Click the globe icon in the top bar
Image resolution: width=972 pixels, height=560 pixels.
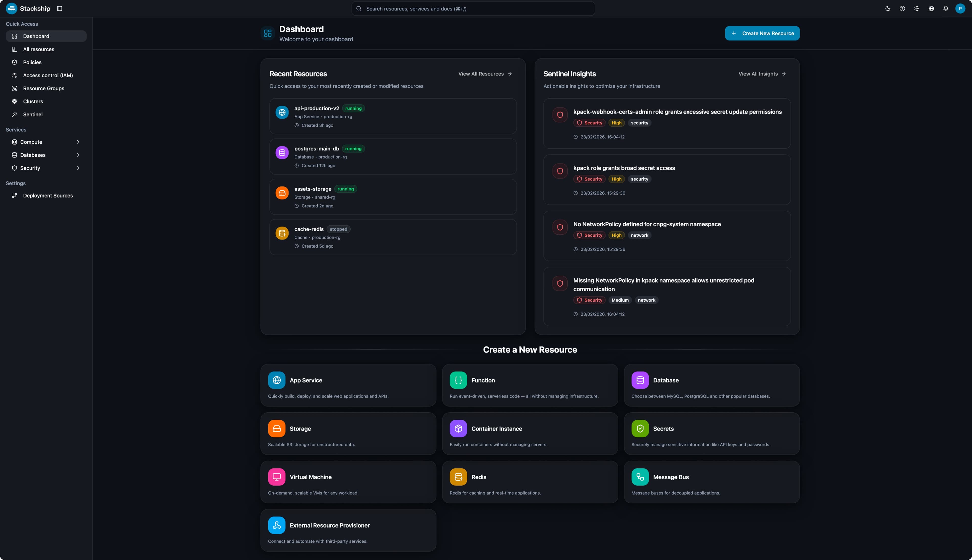(931, 8)
